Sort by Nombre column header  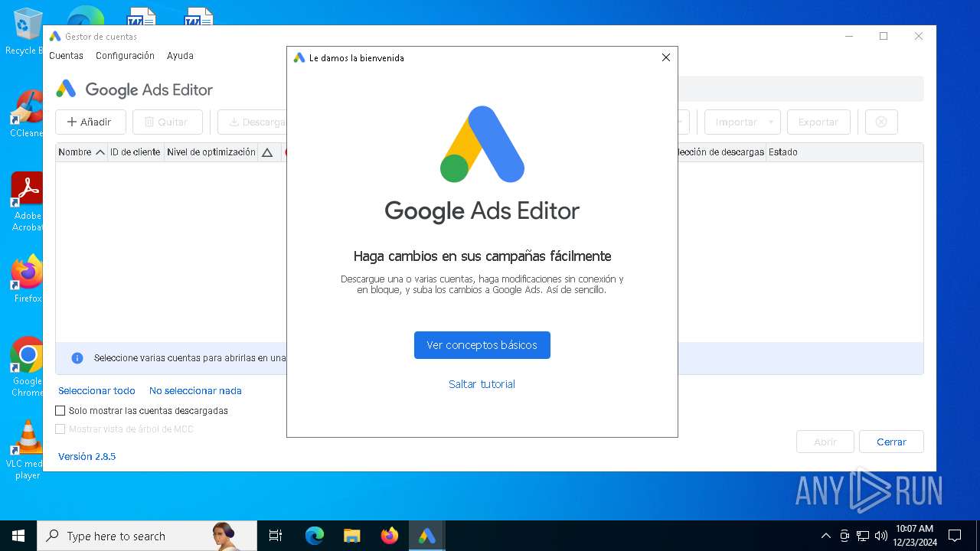coord(81,152)
